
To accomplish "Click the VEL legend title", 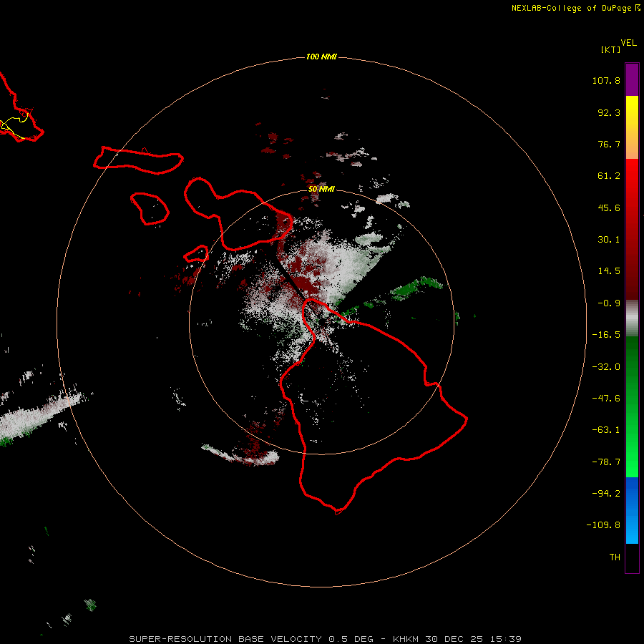I will 628,43.
